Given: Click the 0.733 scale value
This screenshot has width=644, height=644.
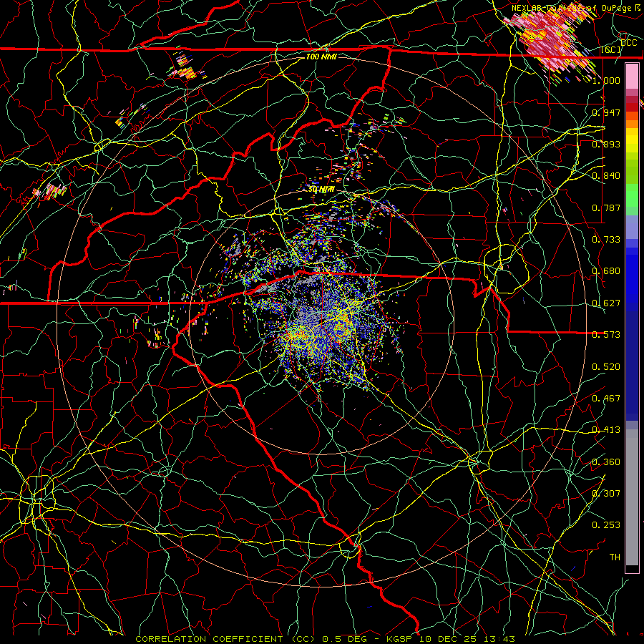Looking at the screenshot, I should click(606, 239).
